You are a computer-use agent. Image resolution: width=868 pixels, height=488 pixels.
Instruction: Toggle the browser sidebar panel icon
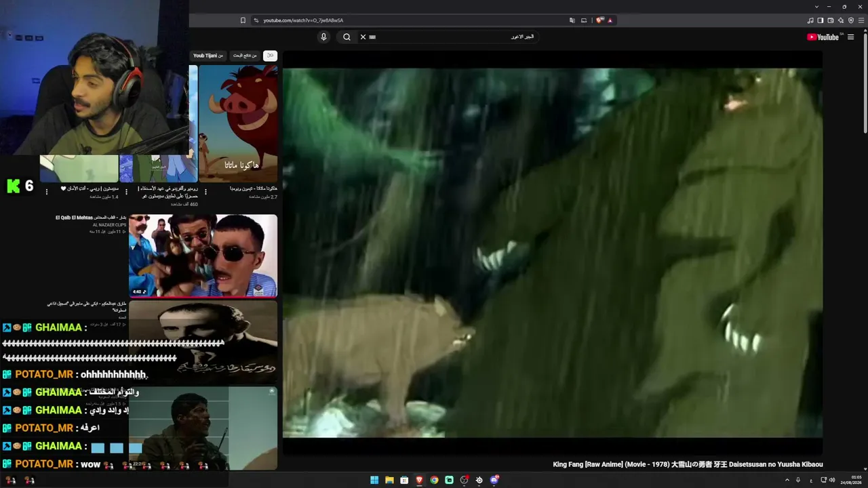(x=820, y=20)
